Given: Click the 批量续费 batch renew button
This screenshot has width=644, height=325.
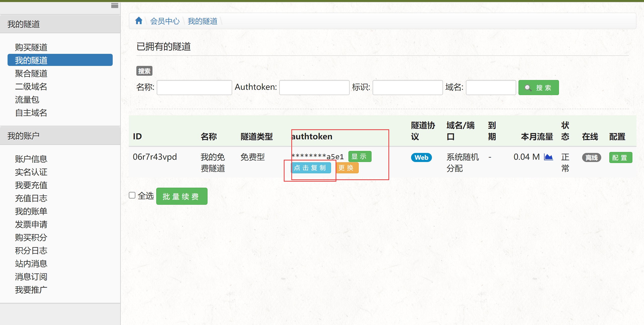Looking at the screenshot, I should click(x=182, y=196).
